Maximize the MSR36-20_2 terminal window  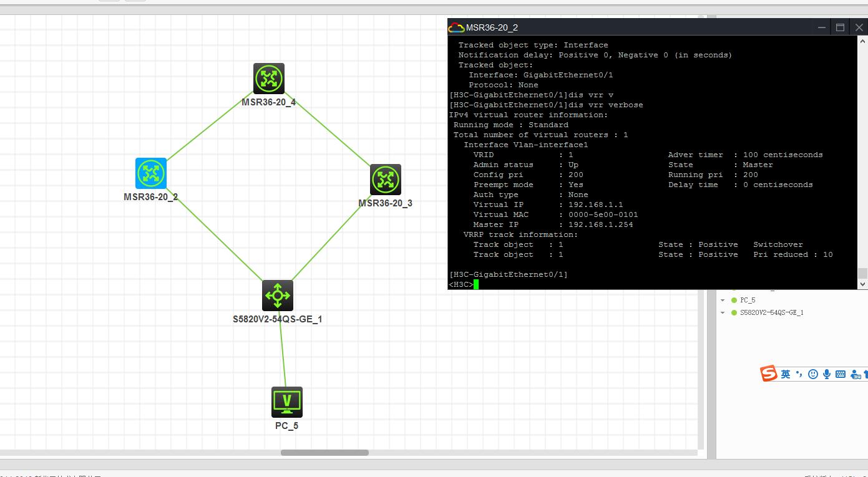[840, 27]
